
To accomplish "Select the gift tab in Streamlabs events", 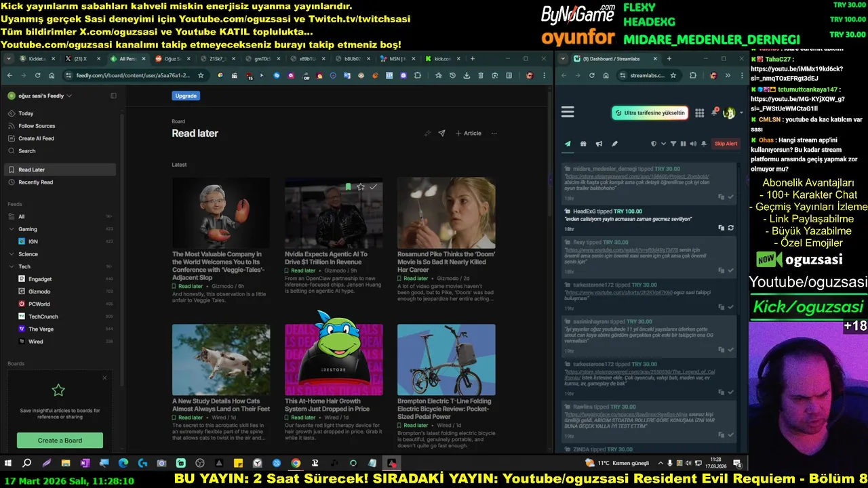I will 583,144.
